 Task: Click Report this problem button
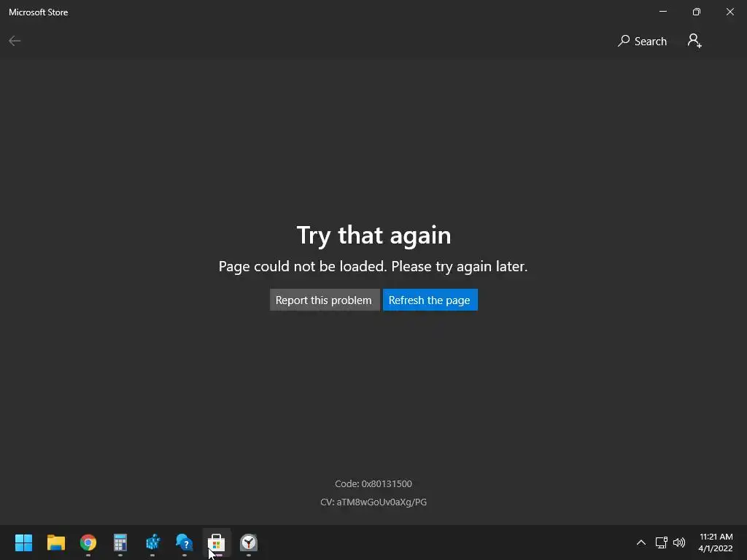pyautogui.click(x=325, y=300)
